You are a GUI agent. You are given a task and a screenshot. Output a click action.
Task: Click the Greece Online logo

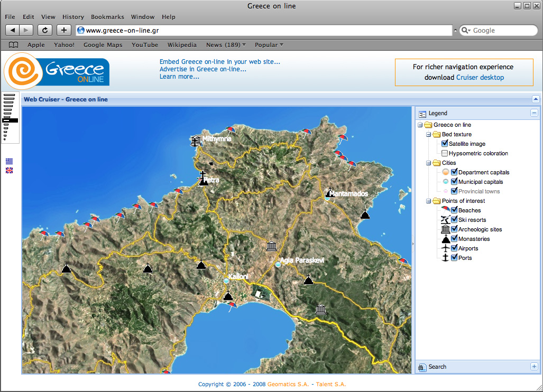click(57, 71)
